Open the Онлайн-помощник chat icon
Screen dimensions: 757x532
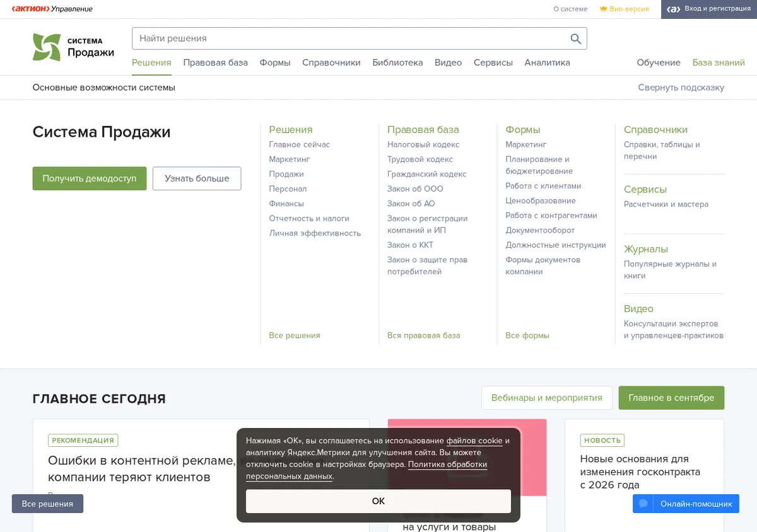[643, 504]
